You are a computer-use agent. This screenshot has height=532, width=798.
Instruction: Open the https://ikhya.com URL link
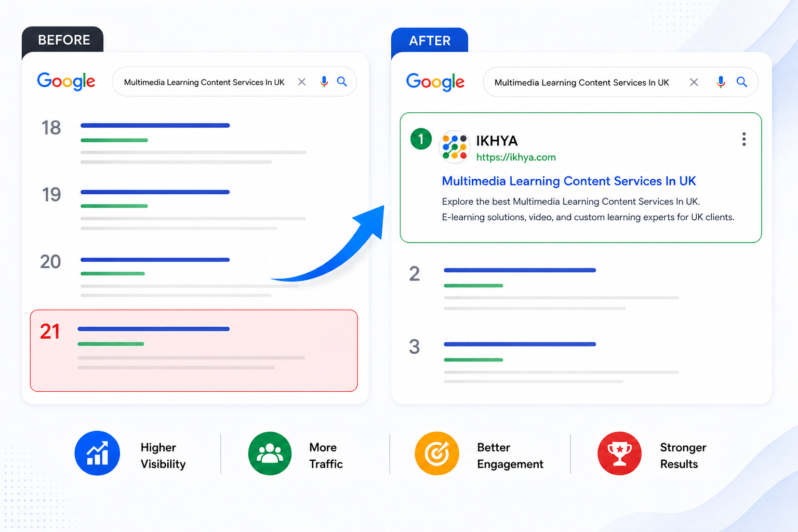pos(516,157)
